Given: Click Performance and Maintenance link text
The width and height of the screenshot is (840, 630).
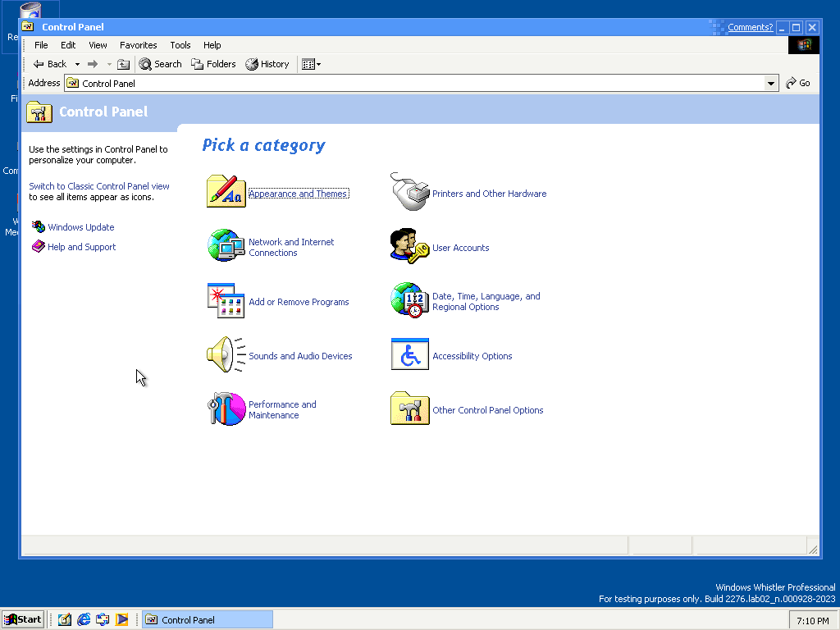Looking at the screenshot, I should pos(282,410).
